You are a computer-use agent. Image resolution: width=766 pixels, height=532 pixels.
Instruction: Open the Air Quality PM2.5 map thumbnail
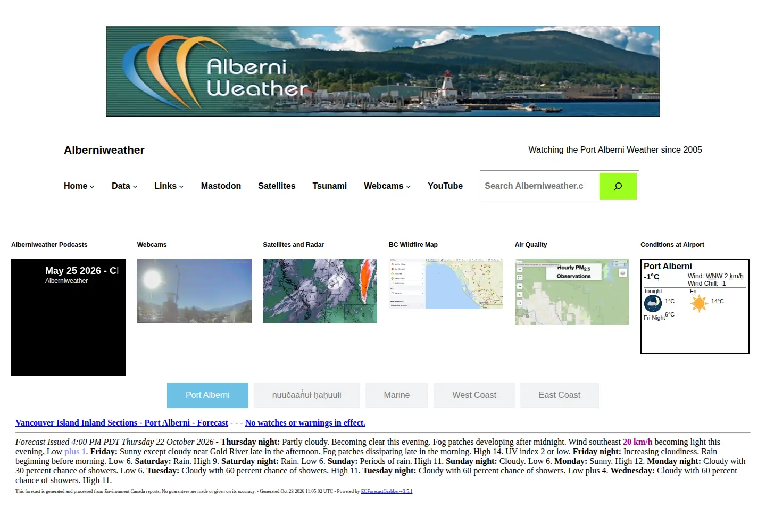click(572, 292)
